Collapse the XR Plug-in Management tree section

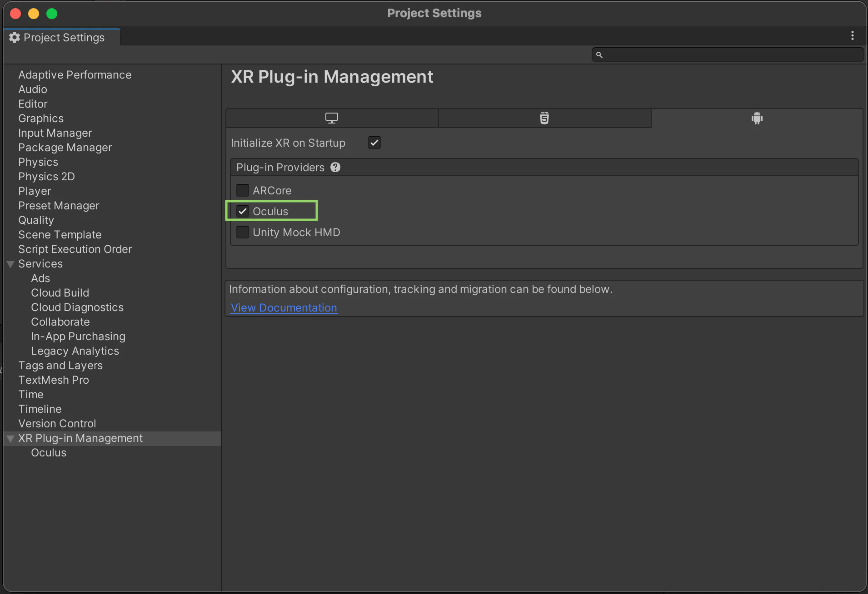click(x=10, y=438)
